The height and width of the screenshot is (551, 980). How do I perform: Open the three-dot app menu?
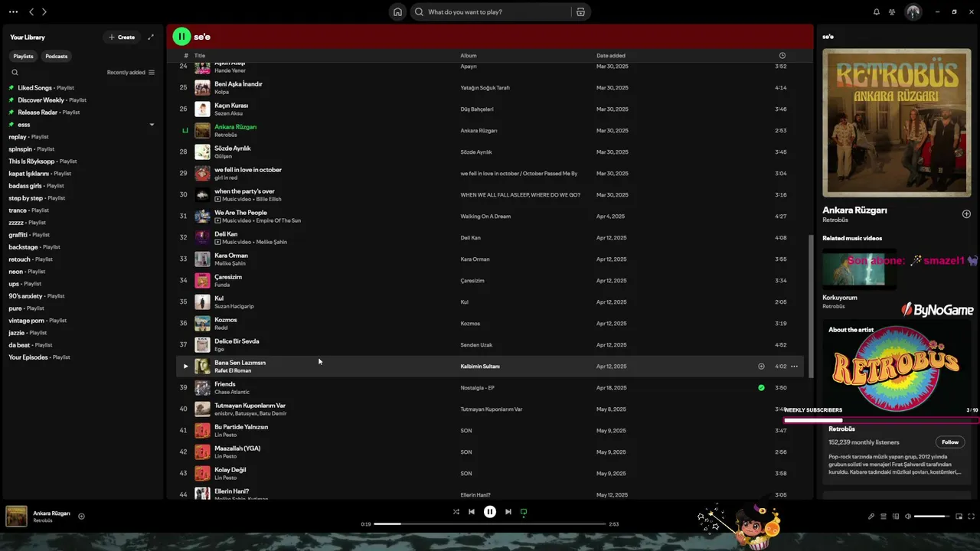point(13,11)
